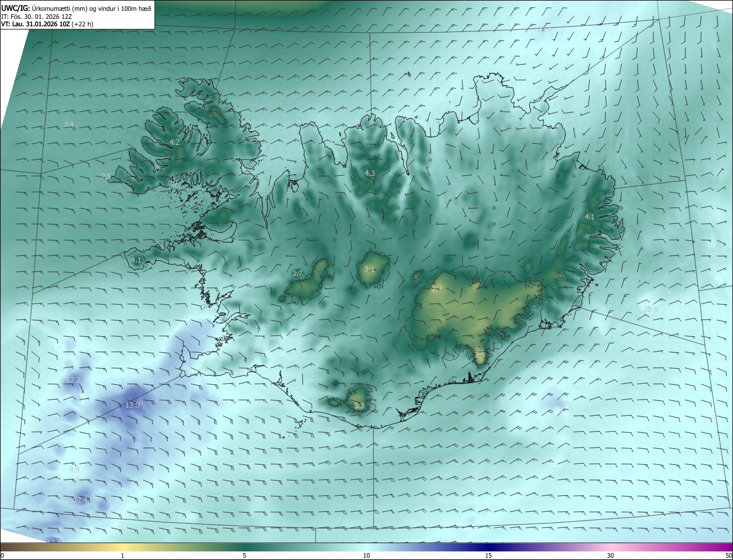
Task: Click the 4.1 value in the Eastfjords
Action: [590, 217]
